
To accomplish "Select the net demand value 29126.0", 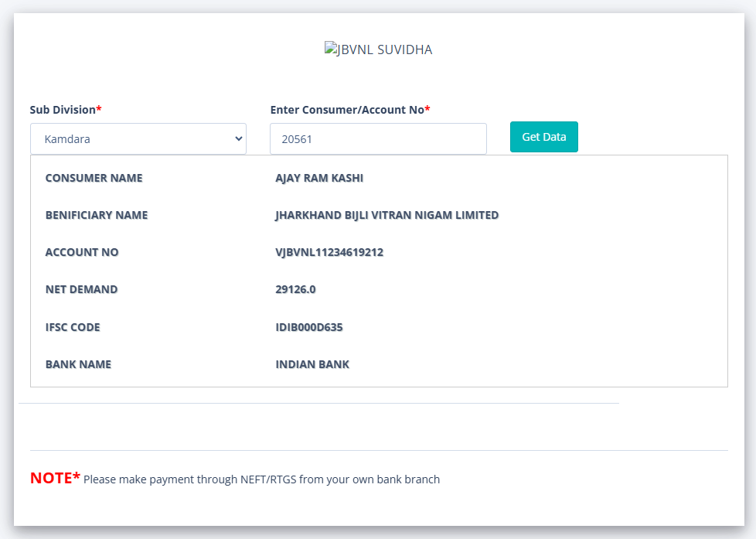I will 295,289.
